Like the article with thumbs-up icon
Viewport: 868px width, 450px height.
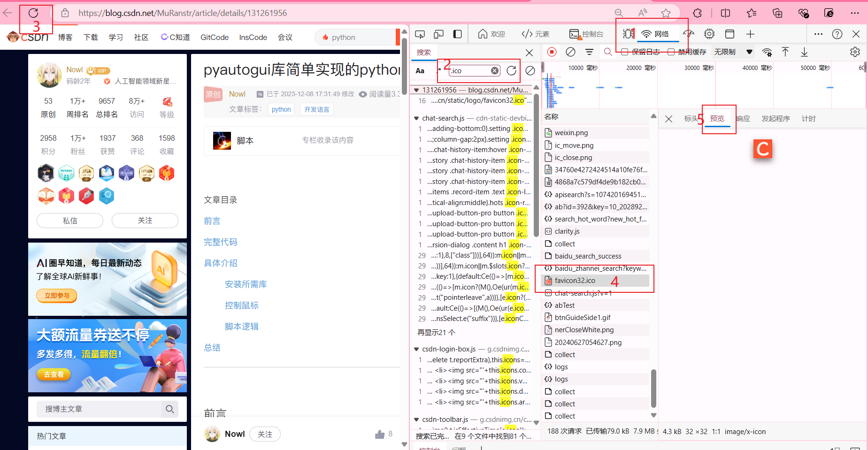(380, 434)
